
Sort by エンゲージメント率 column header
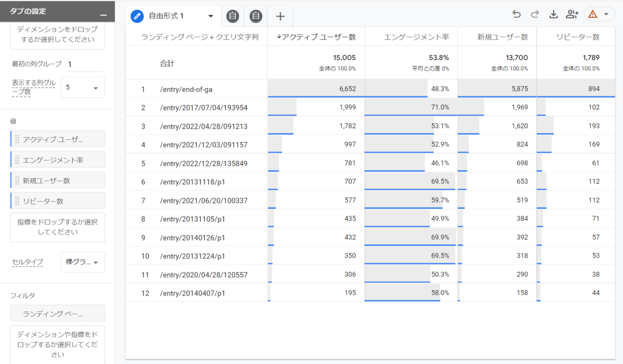pos(411,37)
